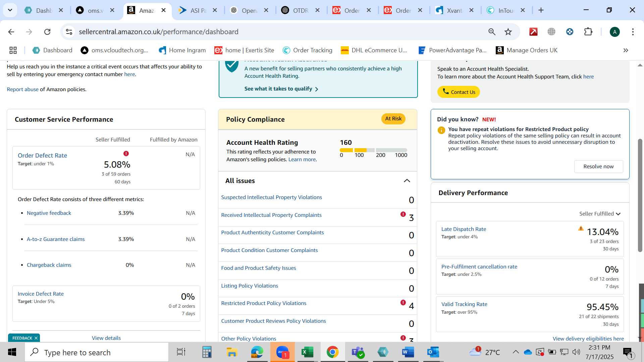The image size is (644, 362).
Task: Open the Manage Orders UK bookmark
Action: pos(527,50)
